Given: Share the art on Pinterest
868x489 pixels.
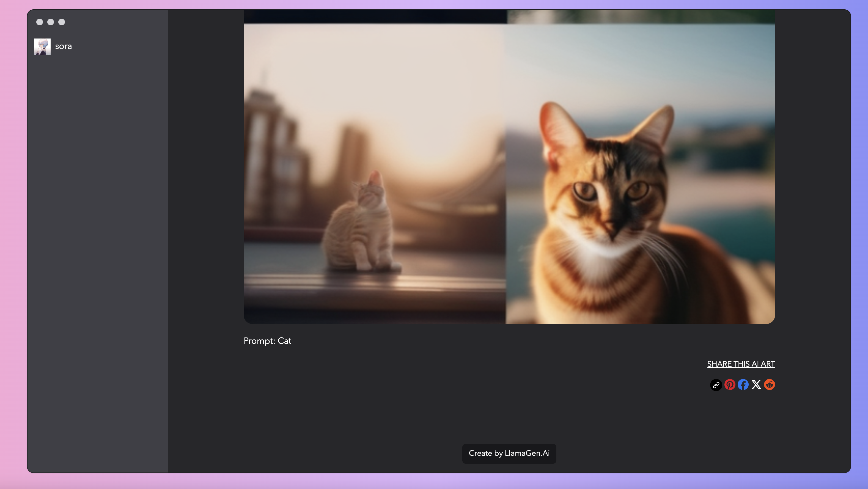Looking at the screenshot, I should (x=729, y=384).
